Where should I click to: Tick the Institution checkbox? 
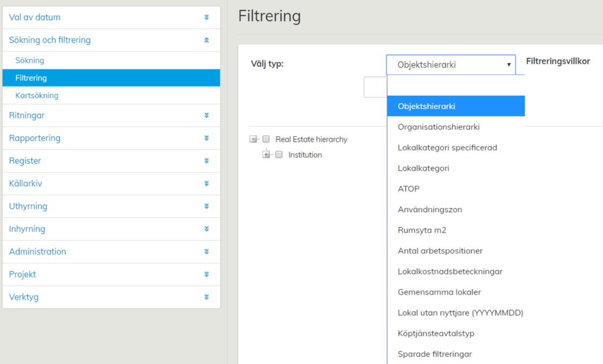(x=279, y=155)
